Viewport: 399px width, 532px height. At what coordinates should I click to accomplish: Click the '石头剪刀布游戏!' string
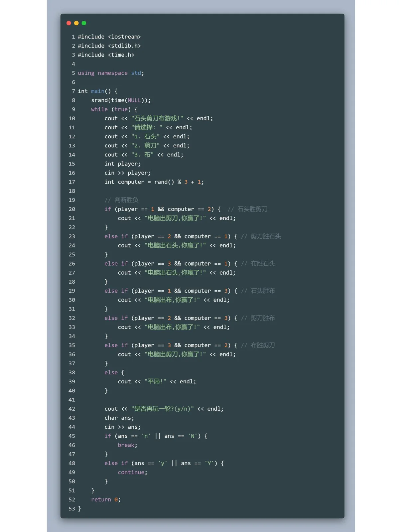pos(157,118)
